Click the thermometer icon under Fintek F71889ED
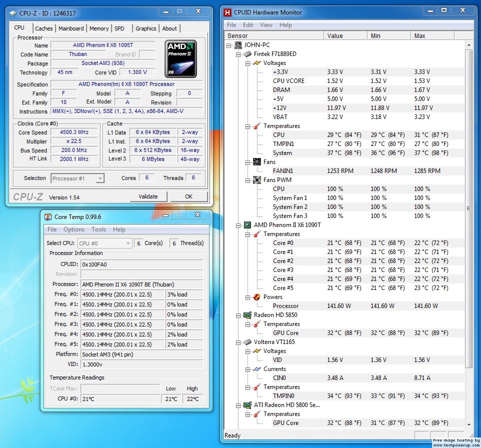 coord(257,126)
